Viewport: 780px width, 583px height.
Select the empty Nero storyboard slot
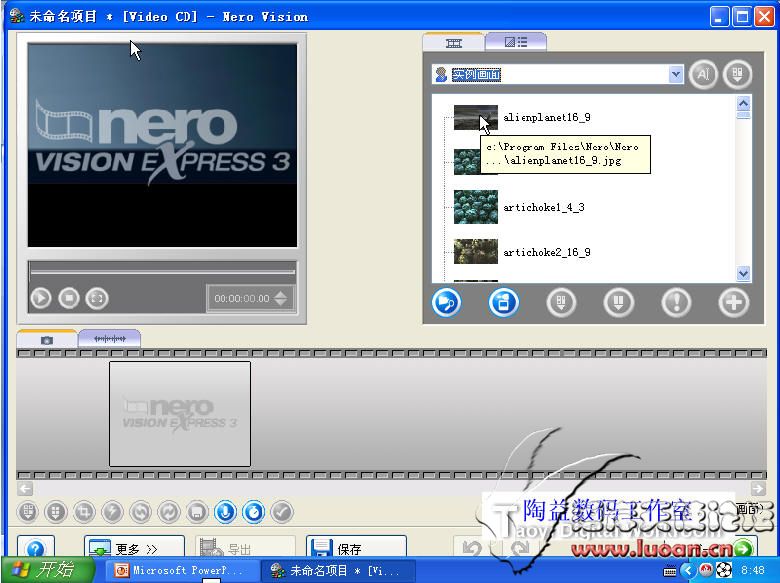point(180,414)
